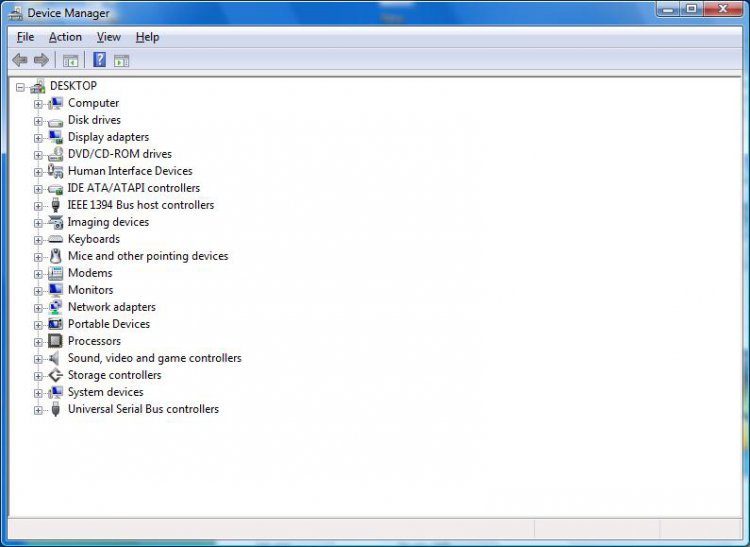The image size is (750, 547).
Task: Select the Display adapters icon
Action: (55, 137)
